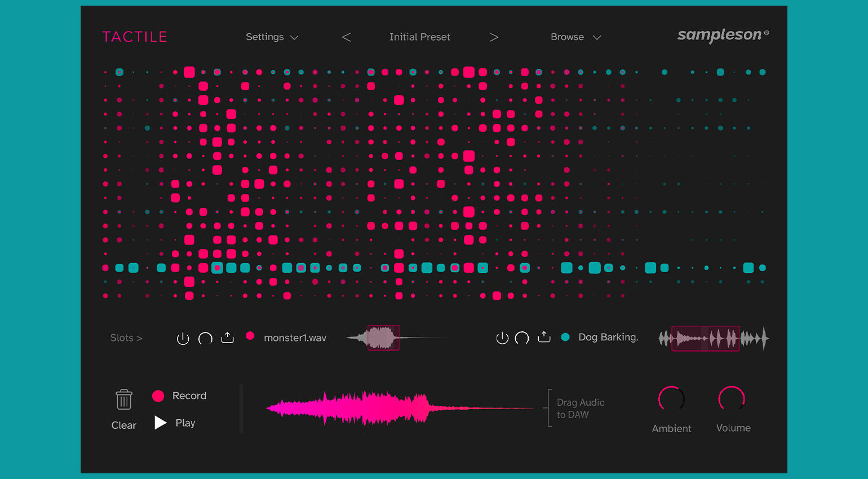Toggle power for monster1.wav slot
Viewport: 868px width, 479px height.
[183, 338]
